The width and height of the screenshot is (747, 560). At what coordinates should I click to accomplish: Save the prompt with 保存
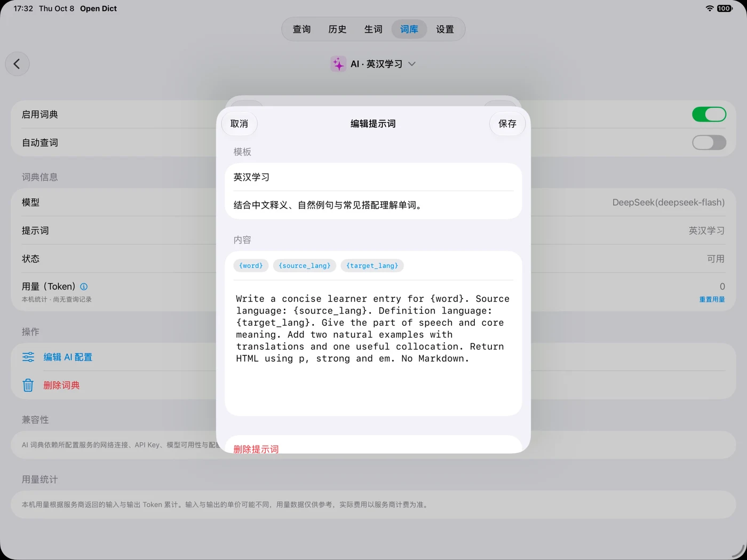coord(507,124)
